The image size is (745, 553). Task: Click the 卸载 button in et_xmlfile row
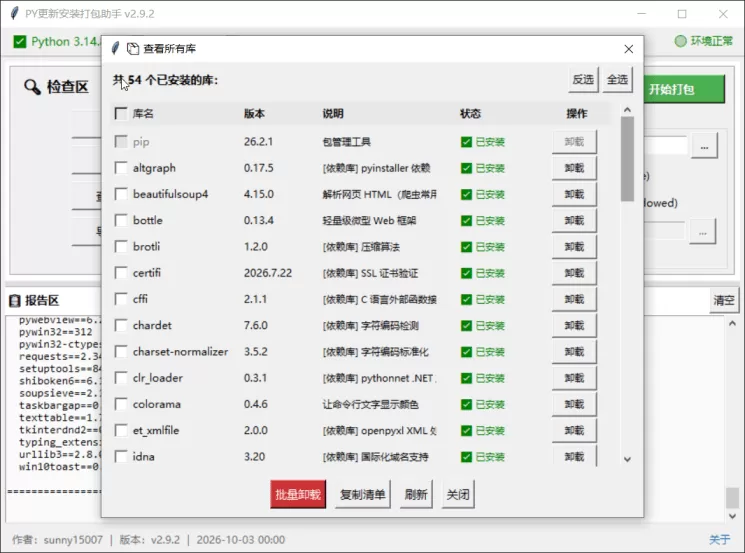click(x=574, y=430)
